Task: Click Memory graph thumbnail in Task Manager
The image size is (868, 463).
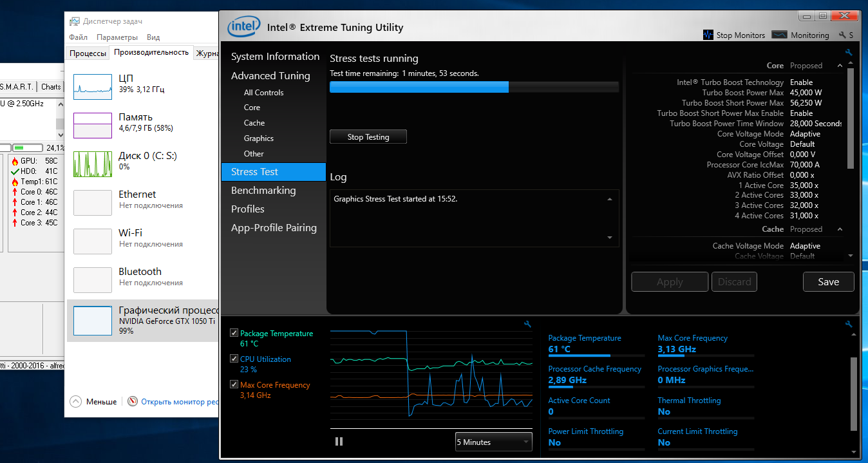Action: 93,125
